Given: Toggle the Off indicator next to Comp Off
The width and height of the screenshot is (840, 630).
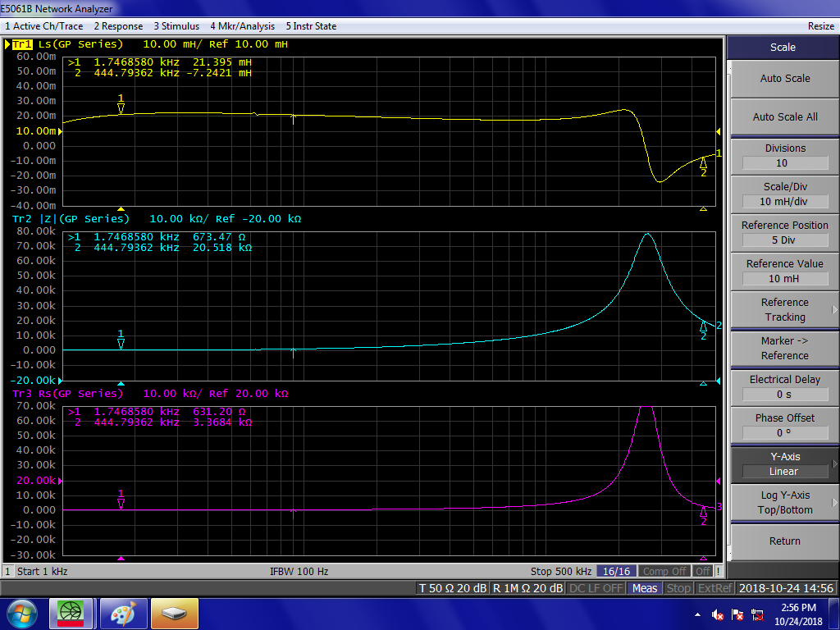Looking at the screenshot, I should [x=703, y=571].
